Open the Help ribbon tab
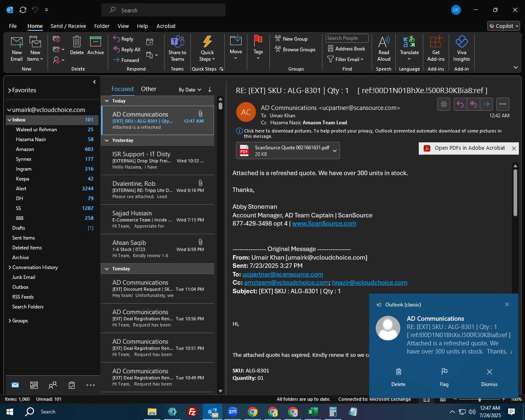This screenshot has width=525, height=420. (x=142, y=26)
